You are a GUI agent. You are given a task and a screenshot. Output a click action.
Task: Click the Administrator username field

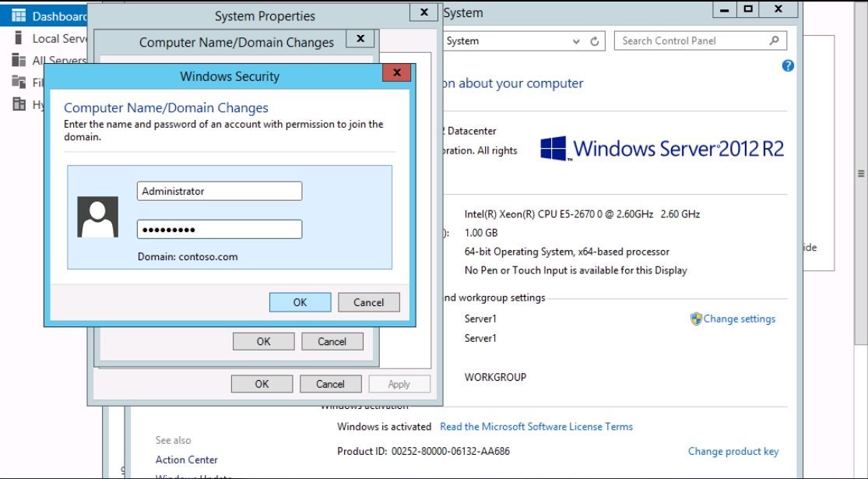[x=220, y=191]
